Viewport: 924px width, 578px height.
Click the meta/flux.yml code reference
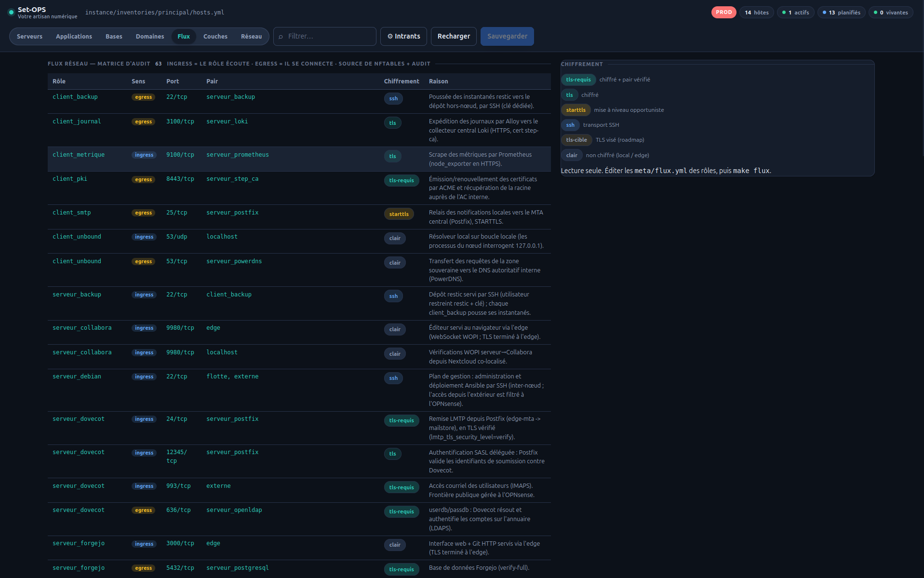[x=661, y=171]
